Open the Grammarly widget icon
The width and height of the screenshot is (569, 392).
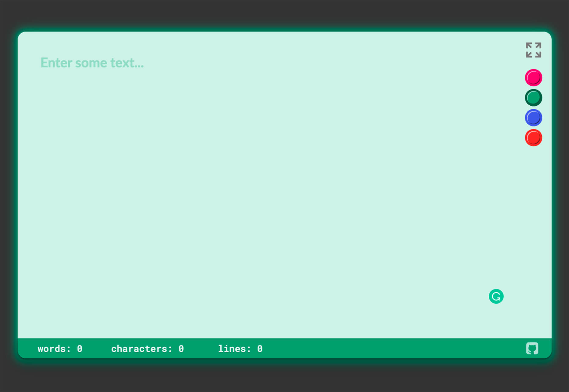coord(496,296)
